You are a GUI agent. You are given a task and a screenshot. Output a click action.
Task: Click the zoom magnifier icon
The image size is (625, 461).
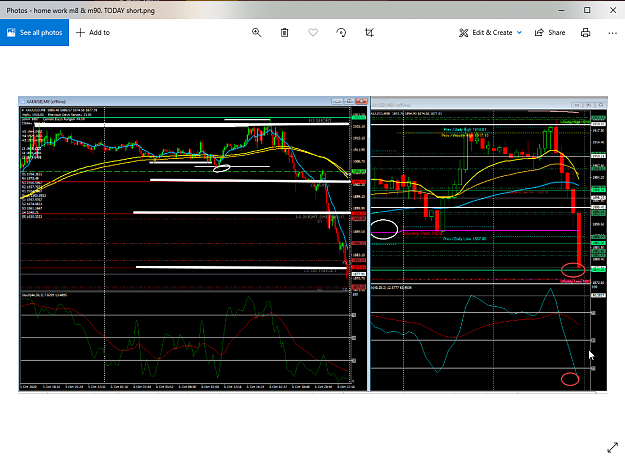[256, 33]
